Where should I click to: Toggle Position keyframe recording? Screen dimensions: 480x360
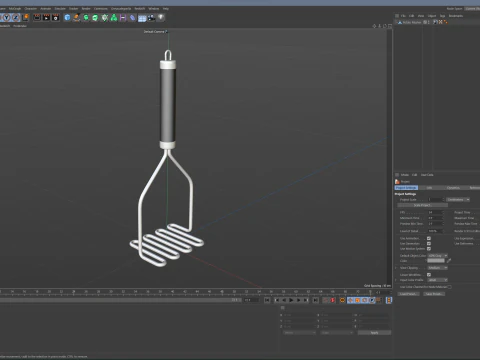tap(350, 300)
